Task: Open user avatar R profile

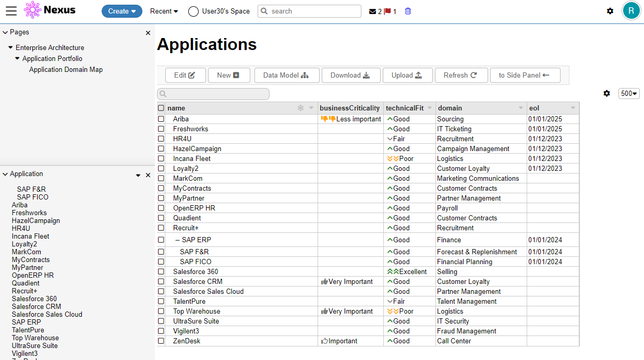Action: point(631,10)
